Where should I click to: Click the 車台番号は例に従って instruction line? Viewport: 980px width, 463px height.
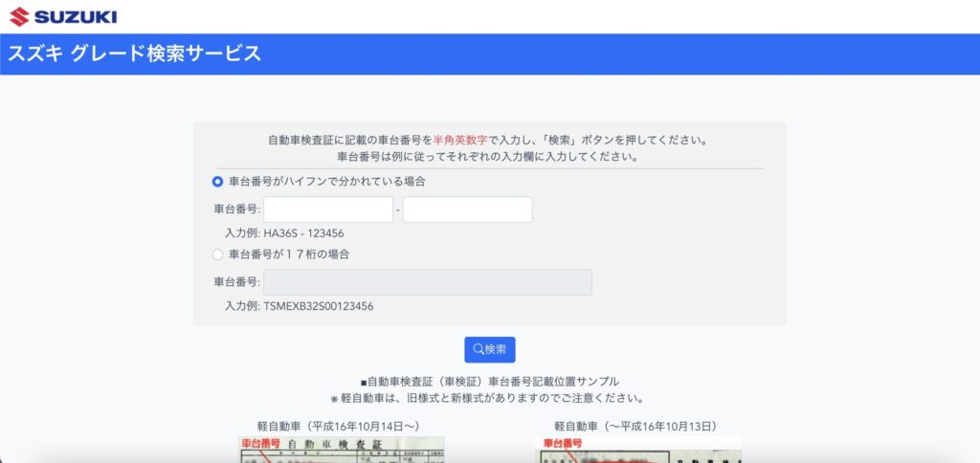[x=489, y=156]
